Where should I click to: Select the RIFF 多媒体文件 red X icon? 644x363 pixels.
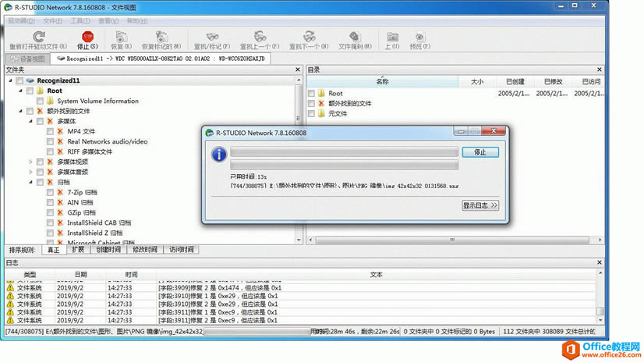(x=60, y=151)
